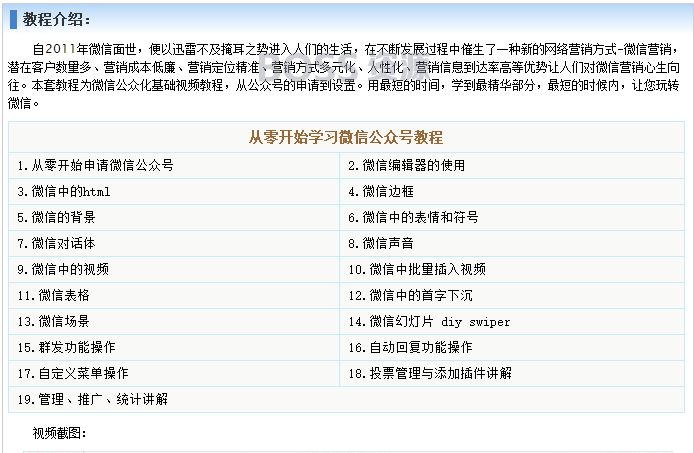Screen dimensions: 694x453
Task: Select lesson 4. 微信边框
Action: pyautogui.click(x=381, y=192)
